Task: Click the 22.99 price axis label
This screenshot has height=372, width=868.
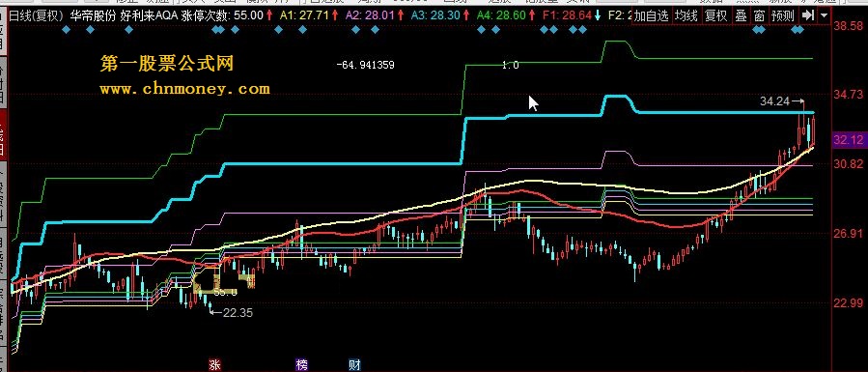Action: point(849,302)
